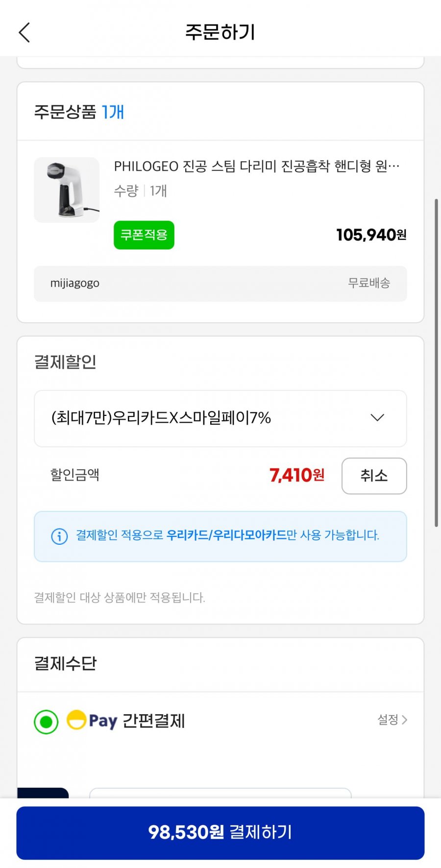Viewport: 441px width, 868px height.
Task: Click the chevron arrow next to 설정
Action: [x=405, y=720]
